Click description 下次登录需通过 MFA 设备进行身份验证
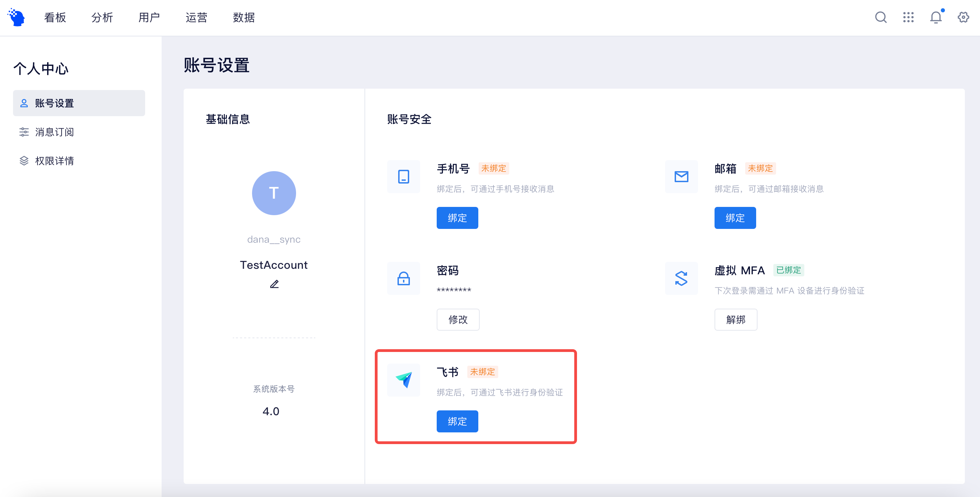This screenshot has height=497, width=980. point(790,291)
